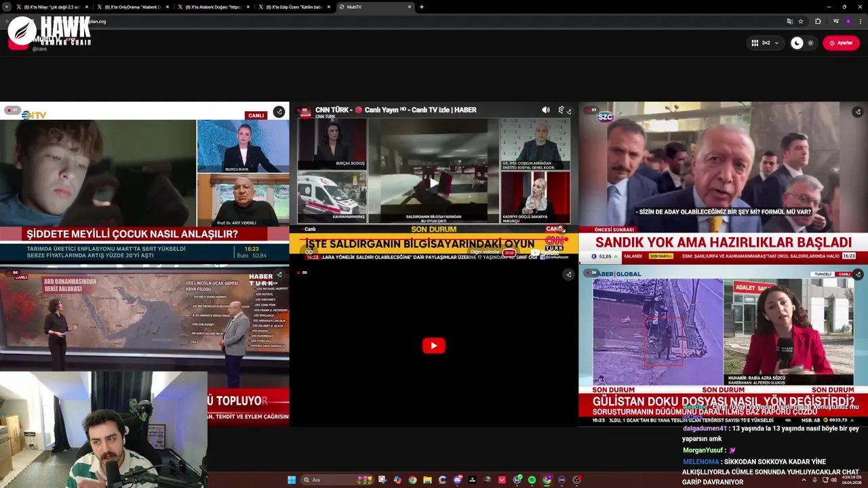Switch to the X'te Edip Üzen tab
868x488 pixels.
(294, 7)
